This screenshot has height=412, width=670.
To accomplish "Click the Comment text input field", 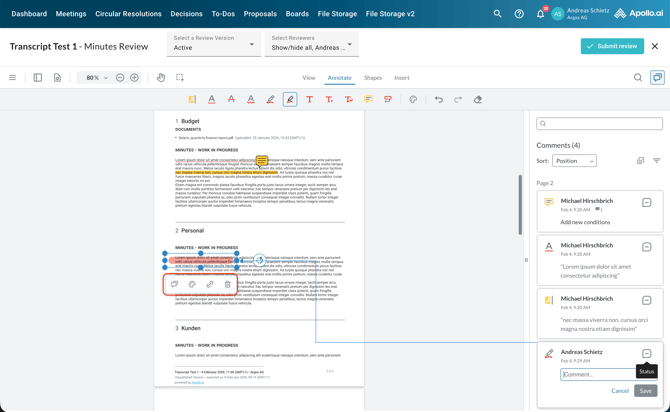I will 597,374.
